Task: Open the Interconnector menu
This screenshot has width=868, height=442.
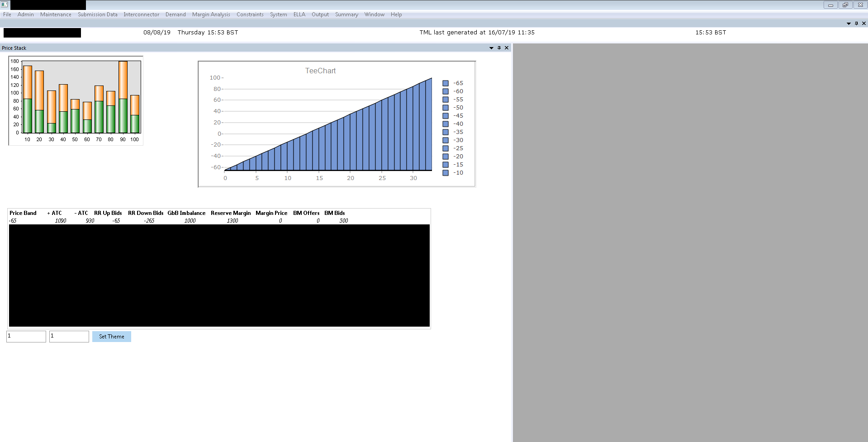Action: (141, 14)
